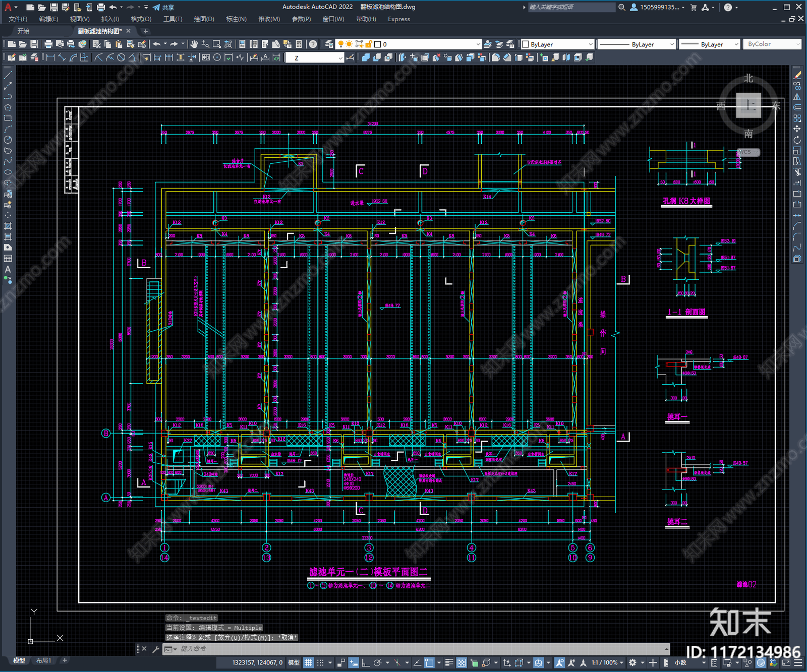Click the user account 1505999135 button

pos(658,7)
